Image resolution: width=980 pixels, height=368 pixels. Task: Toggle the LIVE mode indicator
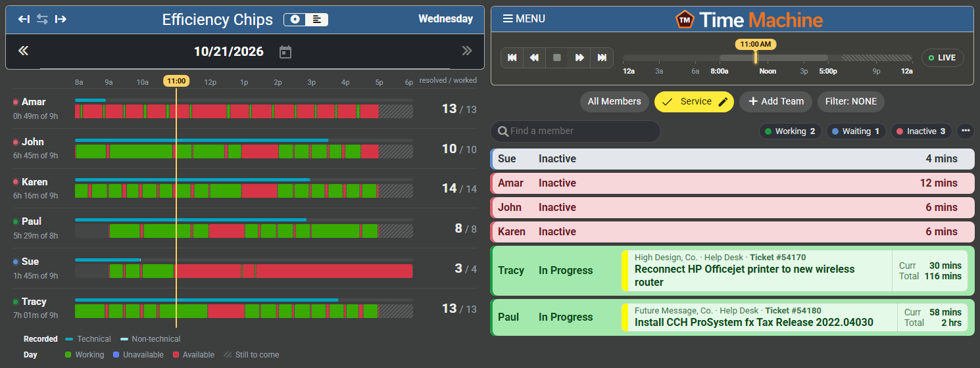943,58
